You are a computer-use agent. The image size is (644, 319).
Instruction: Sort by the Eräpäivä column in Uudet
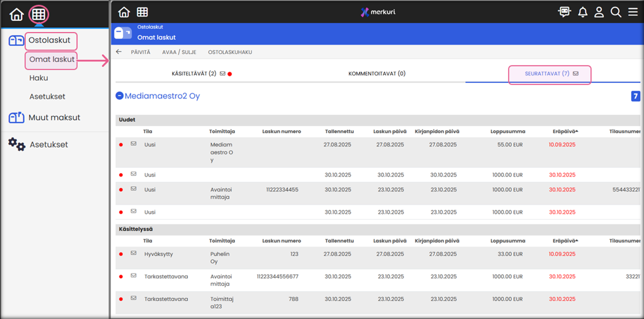coord(565,131)
